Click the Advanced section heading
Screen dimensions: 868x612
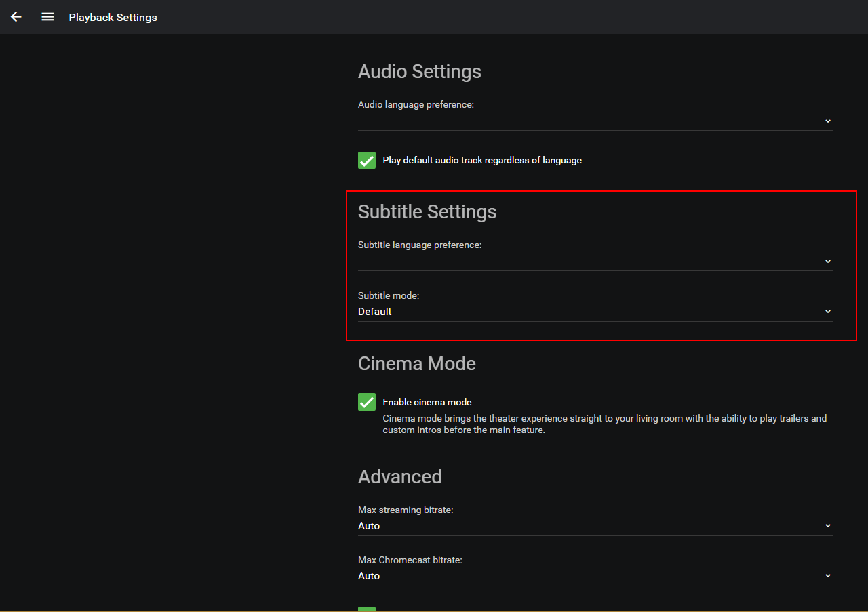399,476
